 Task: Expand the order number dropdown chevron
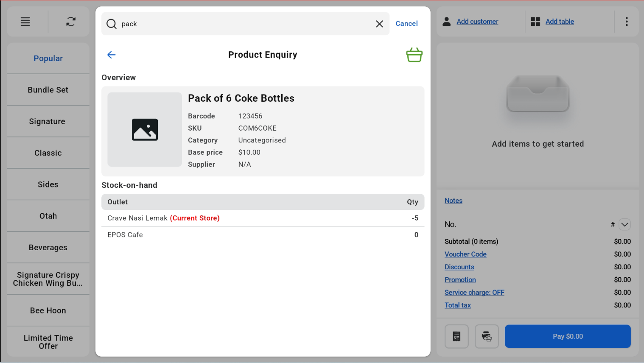tap(624, 224)
